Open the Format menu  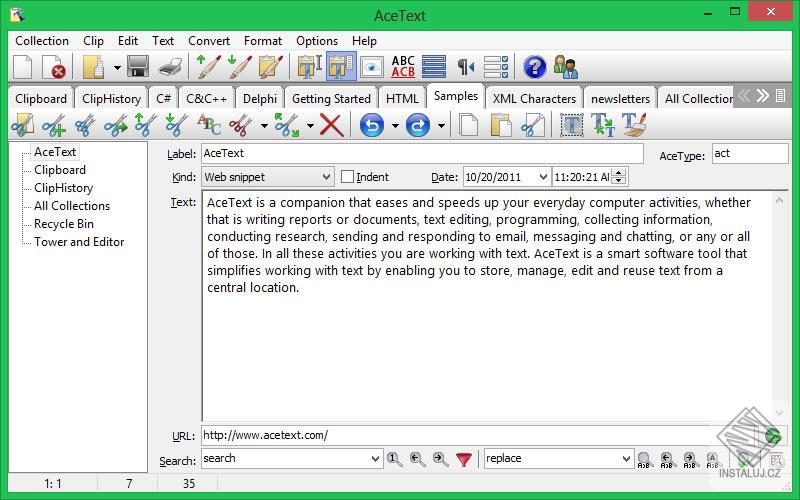(x=263, y=41)
